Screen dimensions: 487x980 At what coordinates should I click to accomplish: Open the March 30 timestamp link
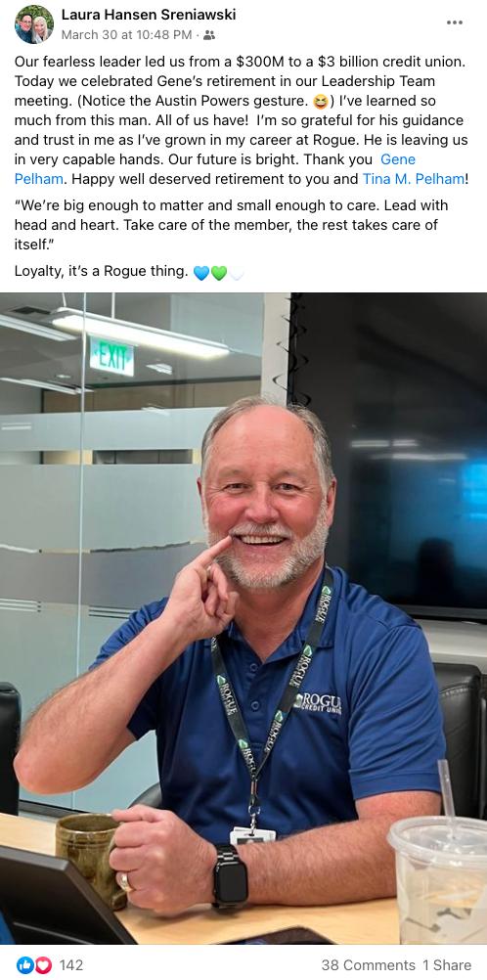[x=126, y=35]
